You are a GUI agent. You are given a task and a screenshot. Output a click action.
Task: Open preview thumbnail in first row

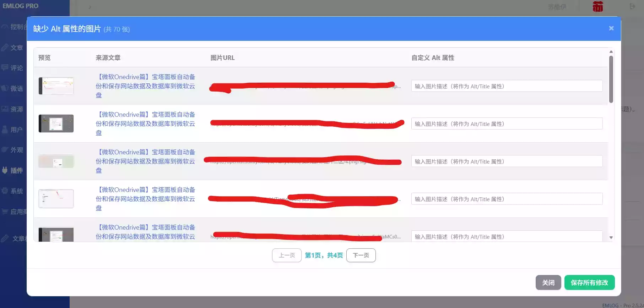pyautogui.click(x=56, y=86)
